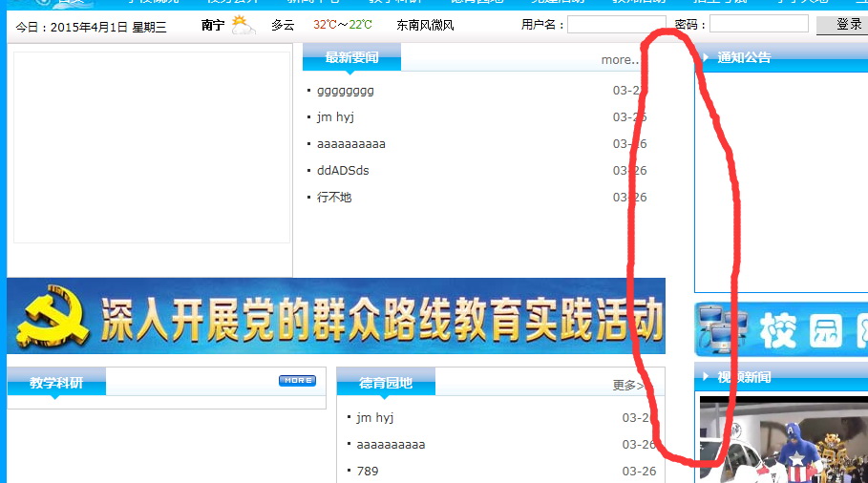Open the 789 article in 德育园地
This screenshot has height=483, width=868.
tap(368, 472)
